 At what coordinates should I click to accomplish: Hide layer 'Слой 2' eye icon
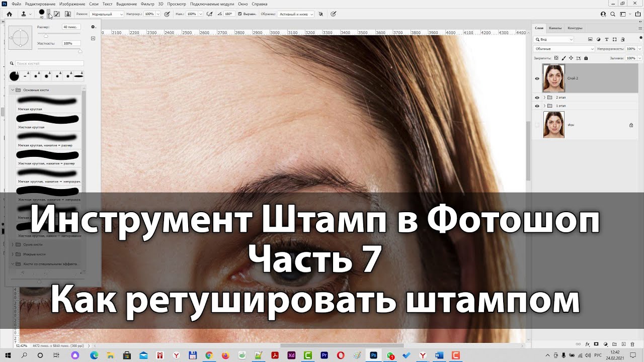click(537, 78)
